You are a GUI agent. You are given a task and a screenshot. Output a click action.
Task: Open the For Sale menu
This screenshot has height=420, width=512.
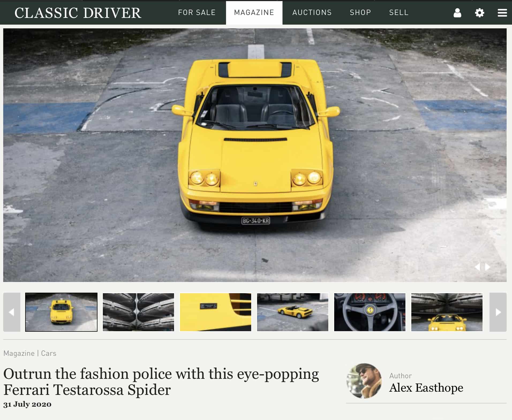pyautogui.click(x=197, y=13)
